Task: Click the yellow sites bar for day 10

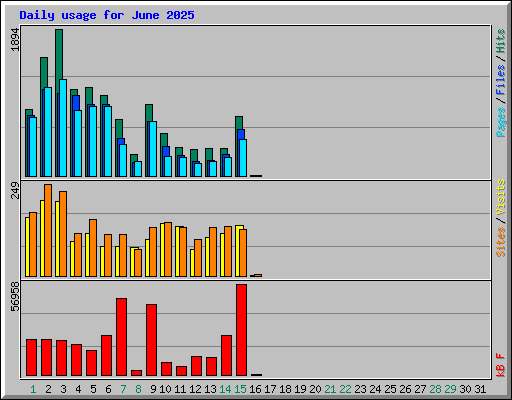Action: [x=162, y=250]
